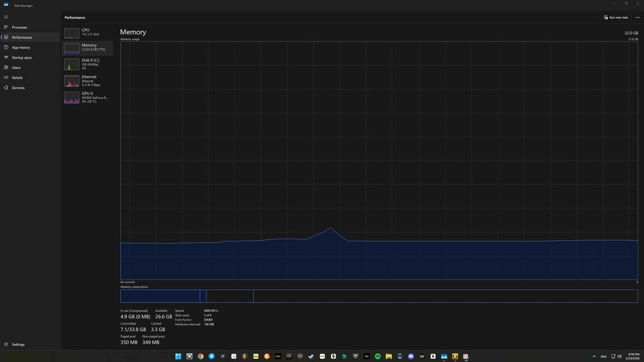Open the Services page

(x=30, y=88)
